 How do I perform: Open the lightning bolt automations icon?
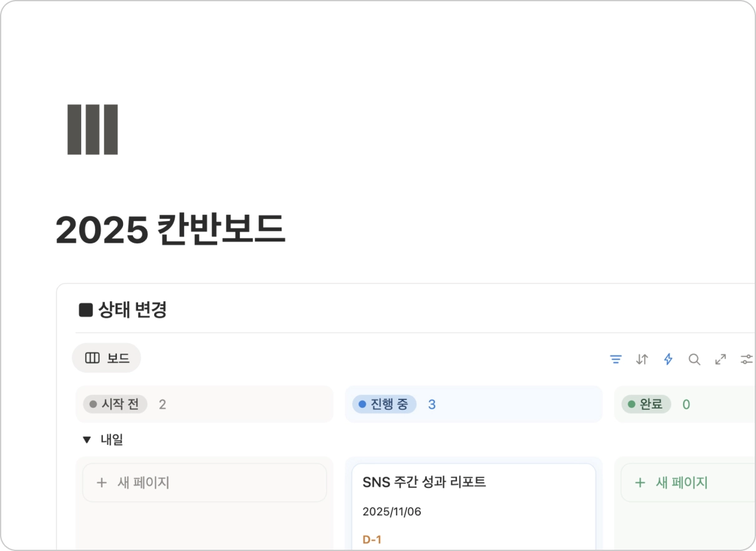(x=668, y=359)
